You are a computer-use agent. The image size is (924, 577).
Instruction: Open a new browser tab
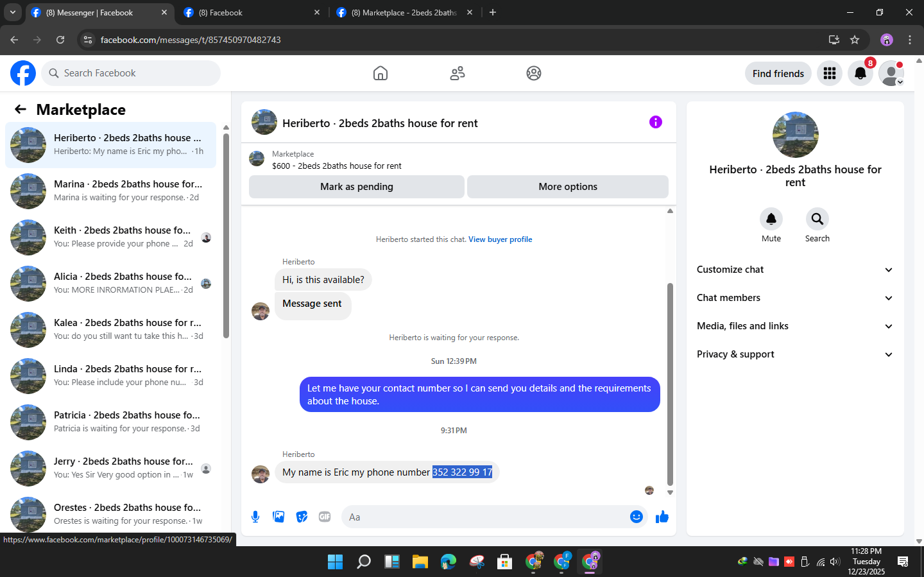pos(493,12)
